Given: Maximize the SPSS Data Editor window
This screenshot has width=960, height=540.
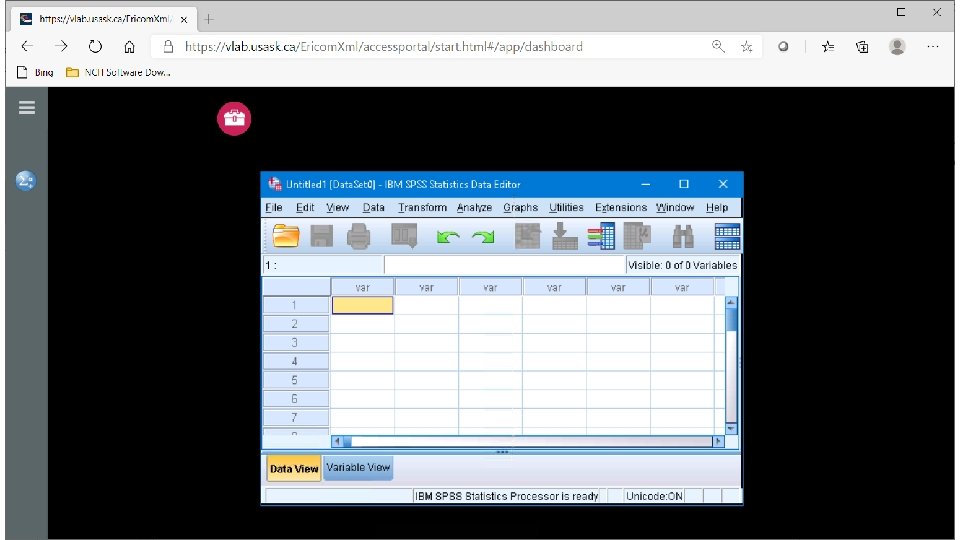Looking at the screenshot, I should point(684,184).
